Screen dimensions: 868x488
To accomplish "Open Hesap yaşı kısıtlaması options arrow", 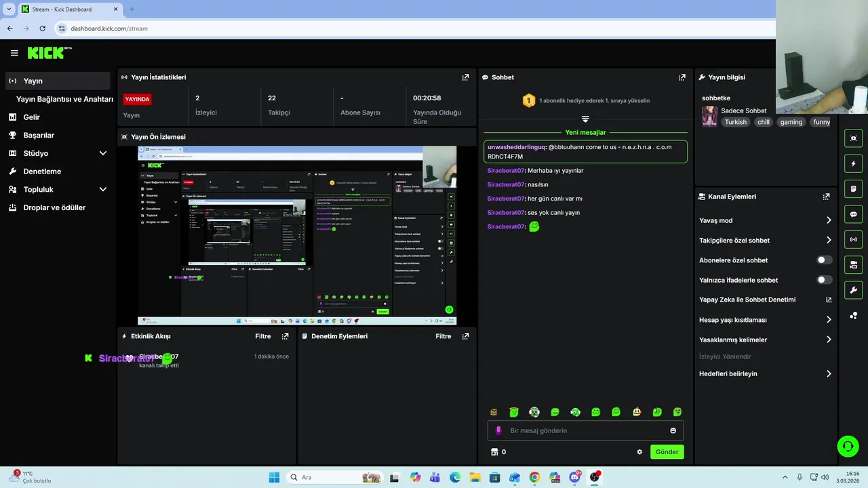I will 829,320.
